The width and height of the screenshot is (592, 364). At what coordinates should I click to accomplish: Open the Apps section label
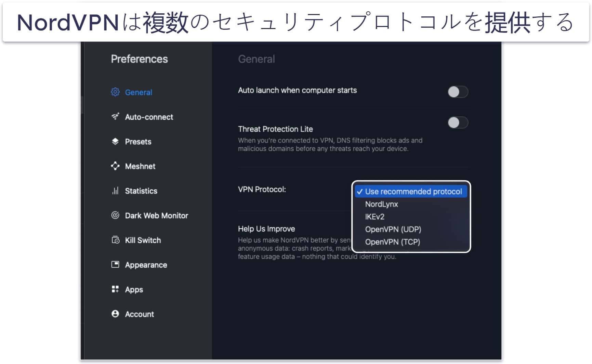click(134, 289)
